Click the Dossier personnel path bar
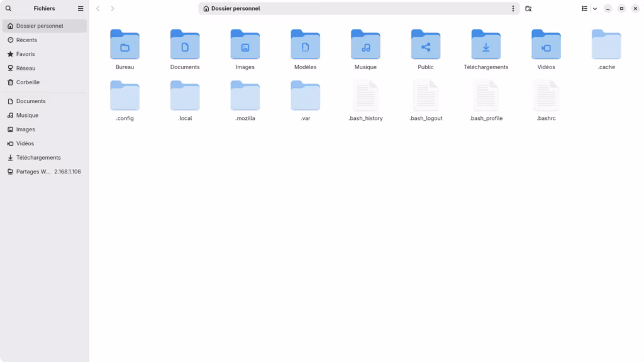This screenshot has width=644, height=362. 359,8
